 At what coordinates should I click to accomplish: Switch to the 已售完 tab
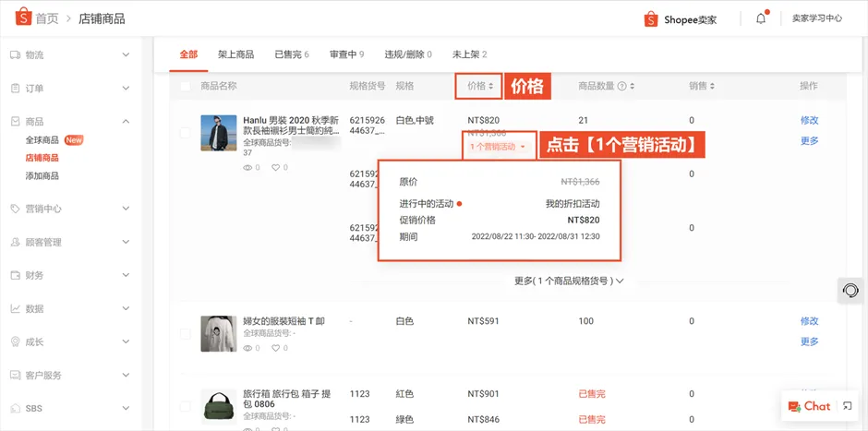click(292, 54)
